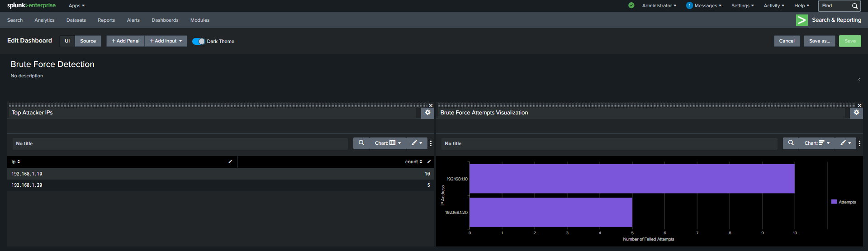Edit count column formatting pencil
Screen dimensions: 868x251
coord(429,161)
